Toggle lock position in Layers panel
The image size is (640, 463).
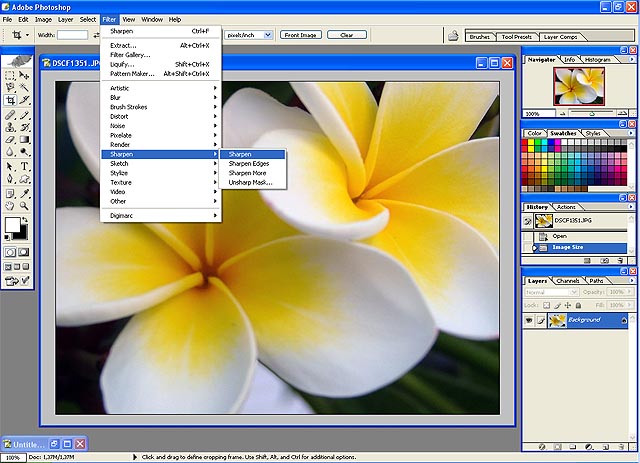(x=568, y=305)
